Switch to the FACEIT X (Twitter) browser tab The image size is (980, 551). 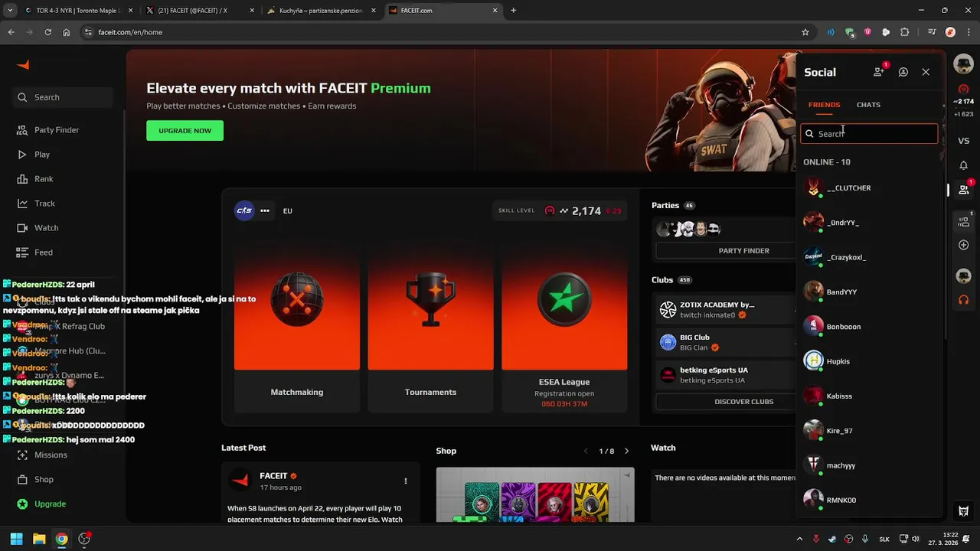click(x=198, y=11)
